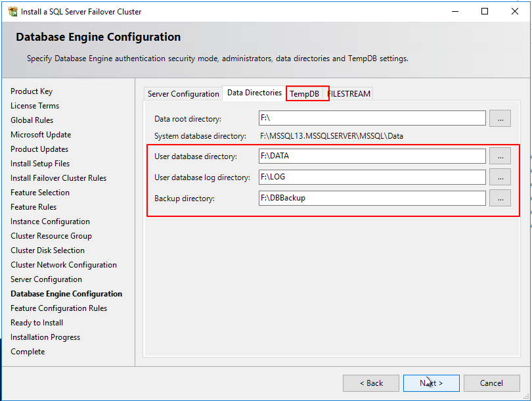Open the FILESTREAM tab
Screen dimensions: 532x401
(x=349, y=94)
